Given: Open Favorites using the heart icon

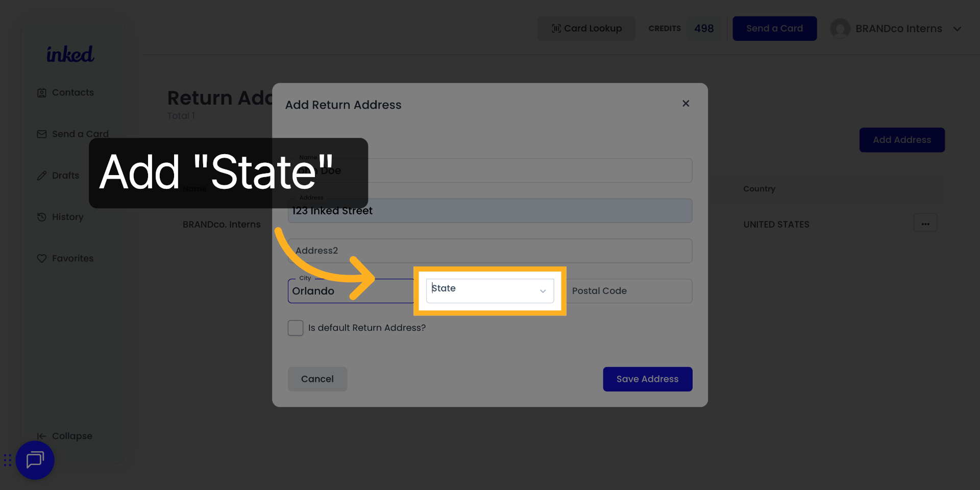Looking at the screenshot, I should click(x=42, y=258).
